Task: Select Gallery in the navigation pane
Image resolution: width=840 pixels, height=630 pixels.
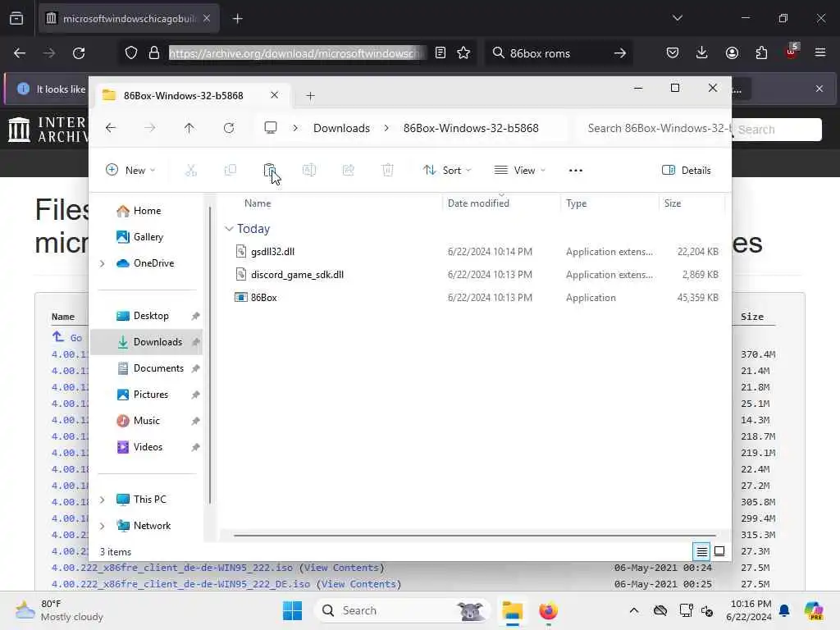Action: [x=146, y=237]
